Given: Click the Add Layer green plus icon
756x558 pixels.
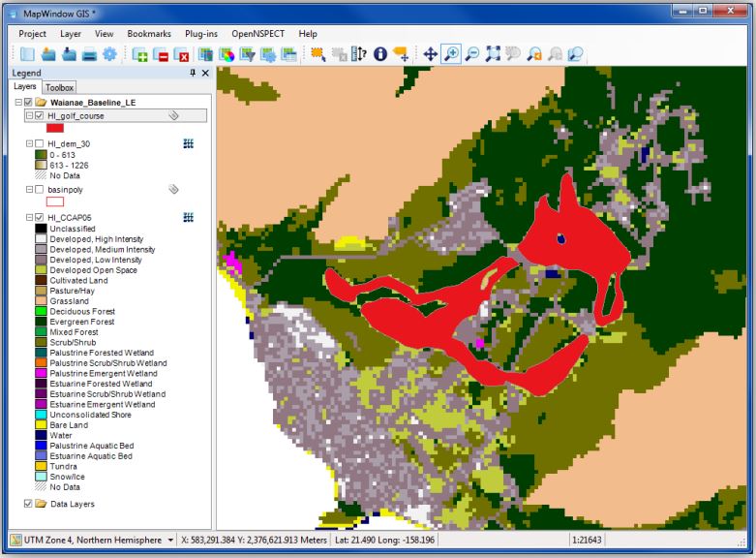Looking at the screenshot, I should pos(140,54).
